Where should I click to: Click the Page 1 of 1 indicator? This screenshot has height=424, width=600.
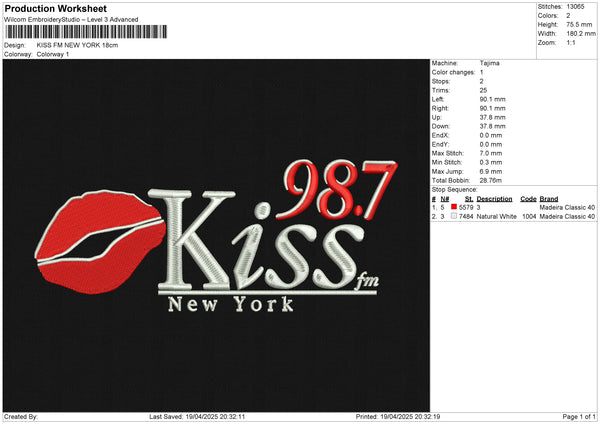coord(579,417)
